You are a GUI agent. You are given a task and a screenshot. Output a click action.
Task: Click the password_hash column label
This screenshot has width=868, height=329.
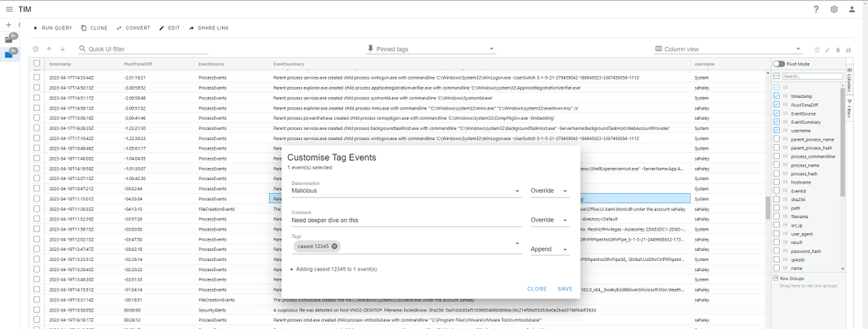coord(807,252)
